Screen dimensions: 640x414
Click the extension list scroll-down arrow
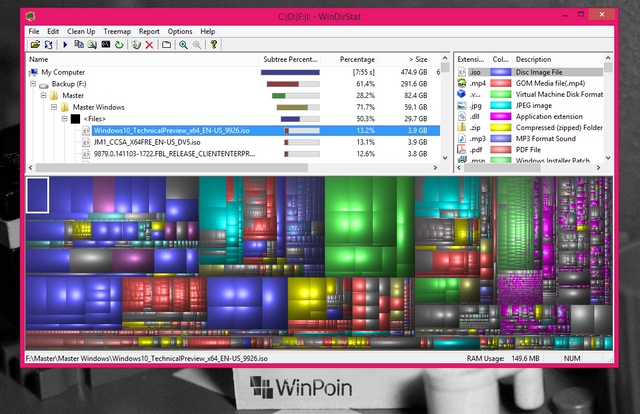coord(608,158)
